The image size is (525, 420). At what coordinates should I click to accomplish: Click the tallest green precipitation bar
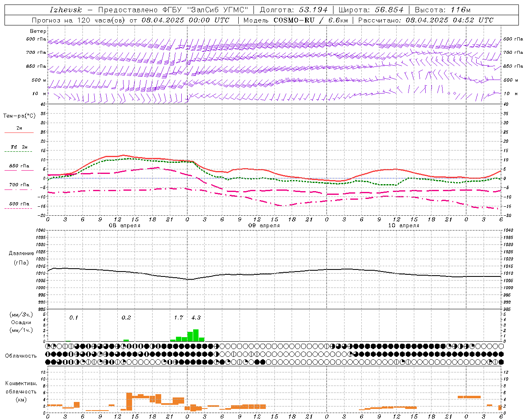196,335
